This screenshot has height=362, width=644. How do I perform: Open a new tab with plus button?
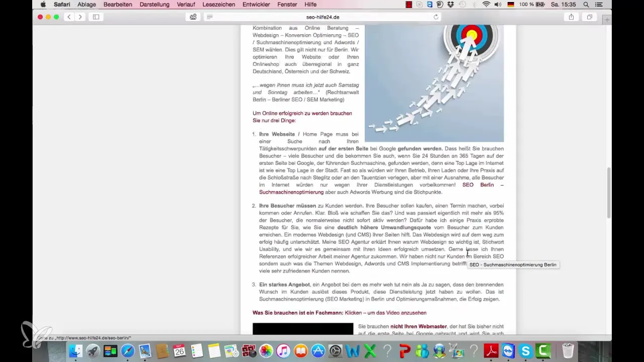point(607,20)
